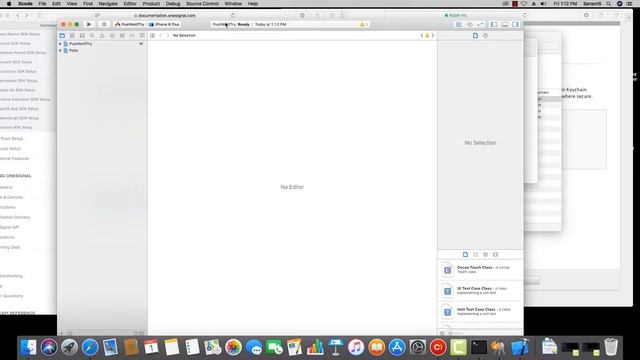Expand the Pods project tree
The image size is (640, 360).
[60, 51]
